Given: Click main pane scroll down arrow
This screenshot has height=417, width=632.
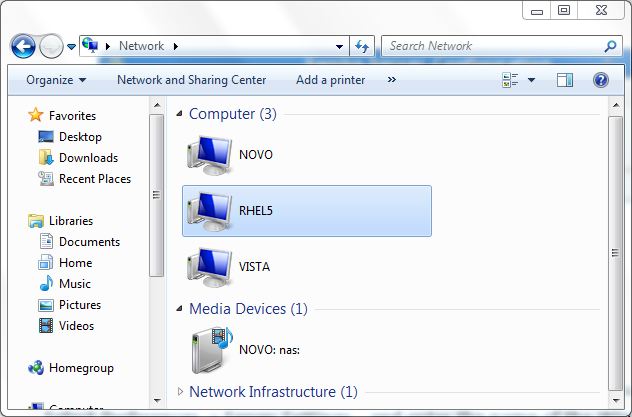Looking at the screenshot, I should tap(616, 400).
